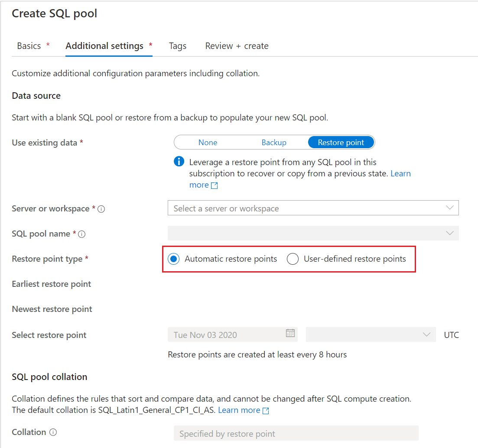The width and height of the screenshot is (478, 448).
Task: Click the external link icon after Learn more
Action: click(215, 185)
